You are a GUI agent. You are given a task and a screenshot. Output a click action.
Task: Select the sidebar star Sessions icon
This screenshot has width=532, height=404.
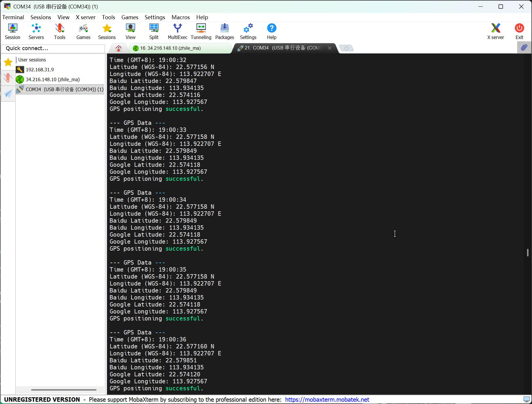tap(8, 62)
